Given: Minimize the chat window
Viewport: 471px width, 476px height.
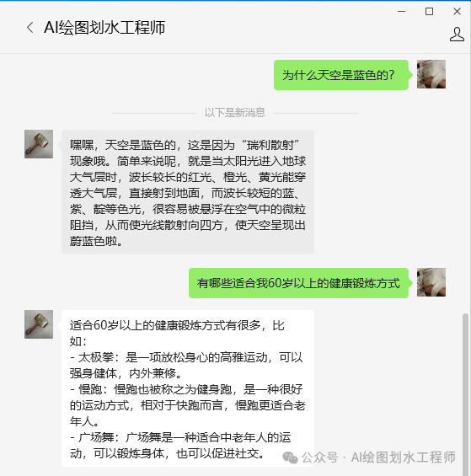Looking at the screenshot, I should pos(401,12).
